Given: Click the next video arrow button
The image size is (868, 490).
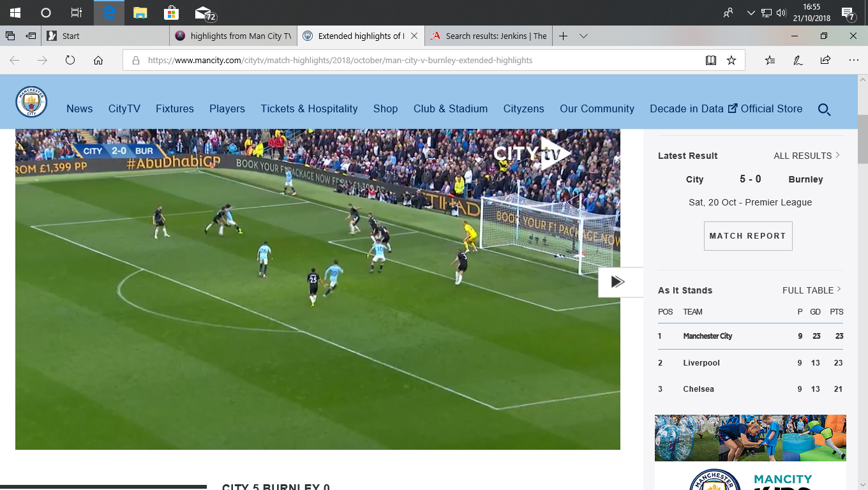Looking at the screenshot, I should [617, 282].
